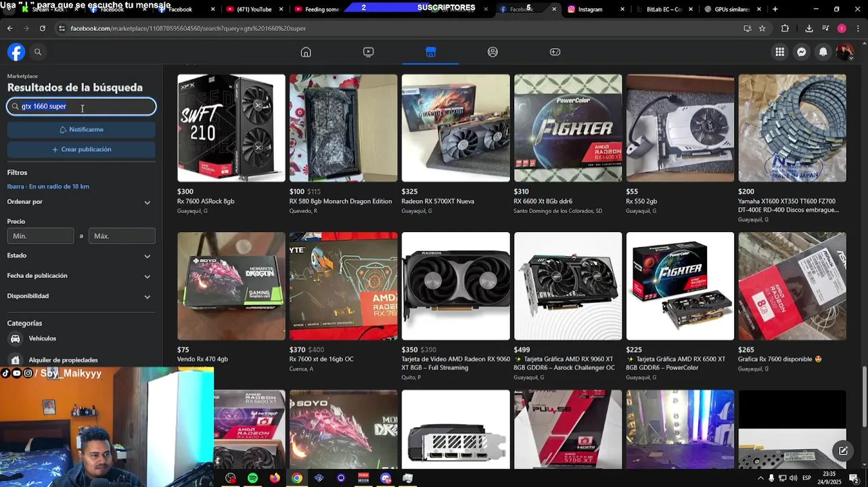Go back with the browser back arrow
Viewport: 868px width, 487px height.
click(9, 28)
